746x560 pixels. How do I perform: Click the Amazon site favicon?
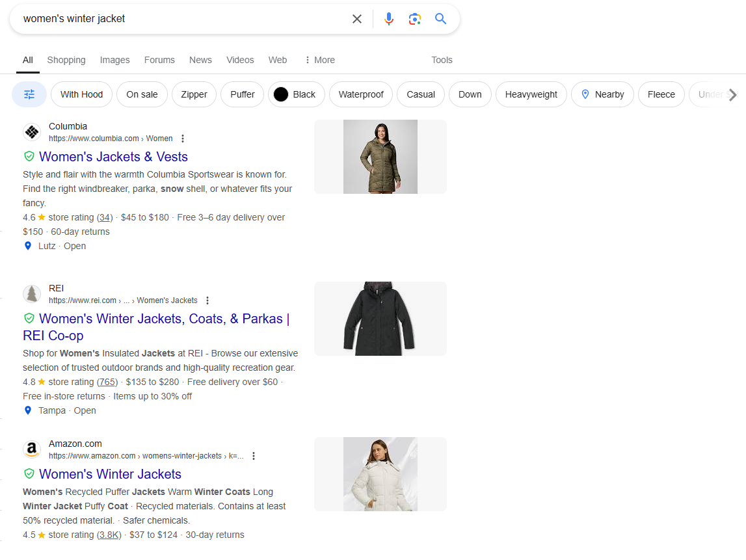point(32,449)
